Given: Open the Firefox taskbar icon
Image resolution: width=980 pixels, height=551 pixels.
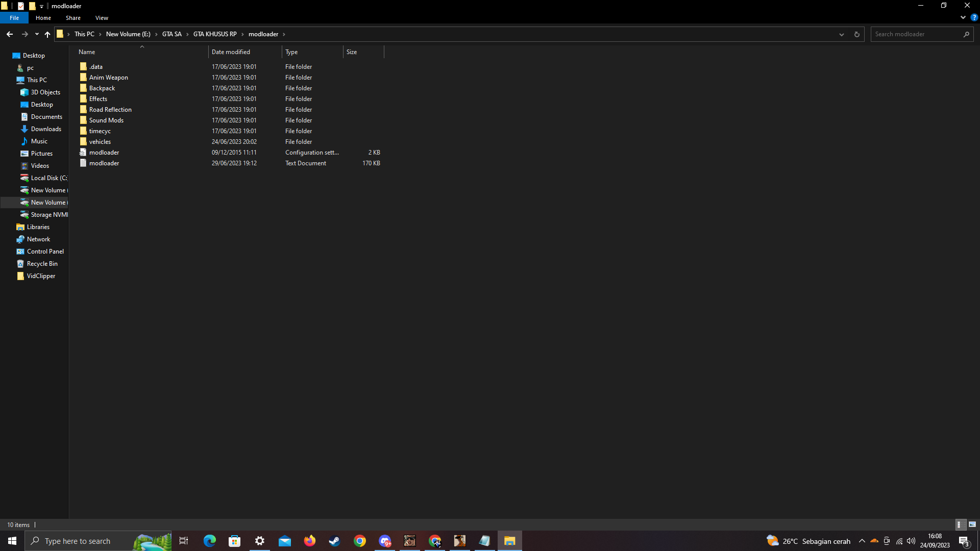Looking at the screenshot, I should click(310, 541).
